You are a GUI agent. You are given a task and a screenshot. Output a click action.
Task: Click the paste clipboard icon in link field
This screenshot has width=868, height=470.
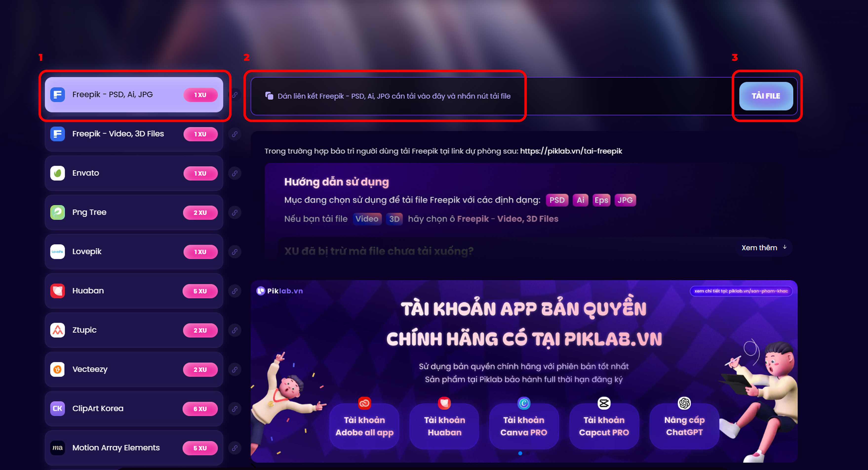269,96
